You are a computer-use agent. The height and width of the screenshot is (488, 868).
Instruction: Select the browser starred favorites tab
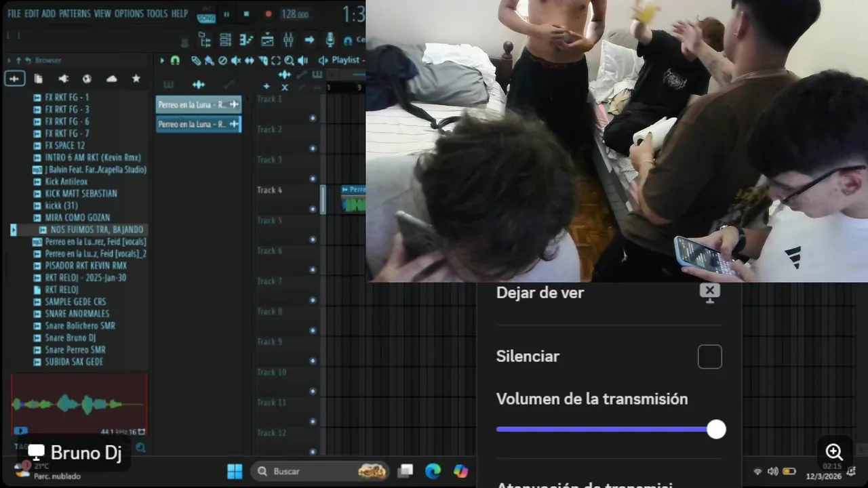coord(136,79)
